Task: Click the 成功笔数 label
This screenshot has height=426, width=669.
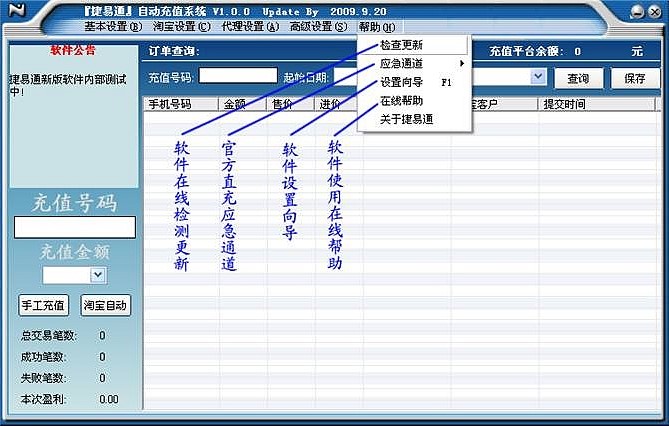Action: tap(44, 357)
